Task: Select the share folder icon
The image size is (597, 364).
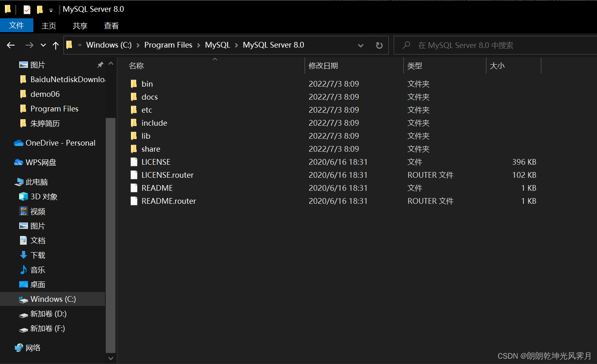Action: point(134,149)
